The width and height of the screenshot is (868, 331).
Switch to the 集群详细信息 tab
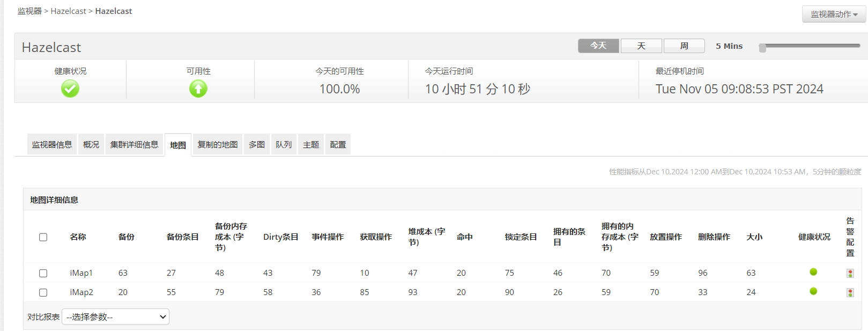[x=135, y=144]
